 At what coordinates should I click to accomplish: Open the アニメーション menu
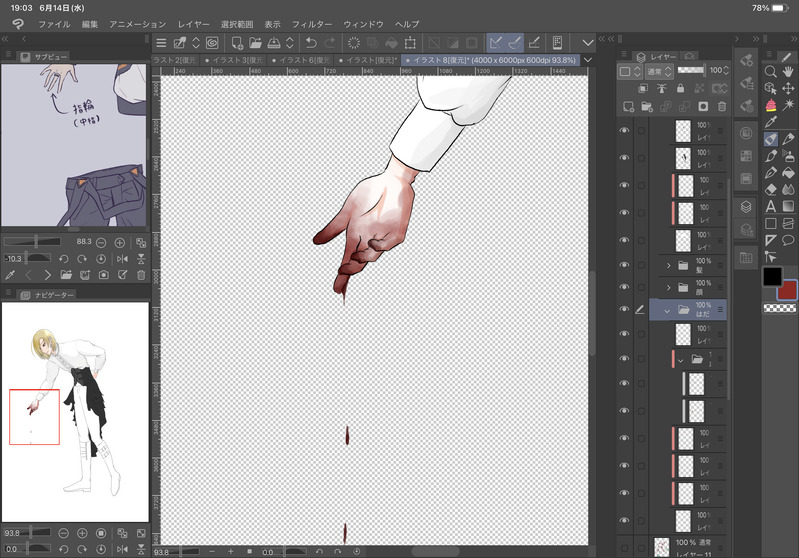point(138,24)
